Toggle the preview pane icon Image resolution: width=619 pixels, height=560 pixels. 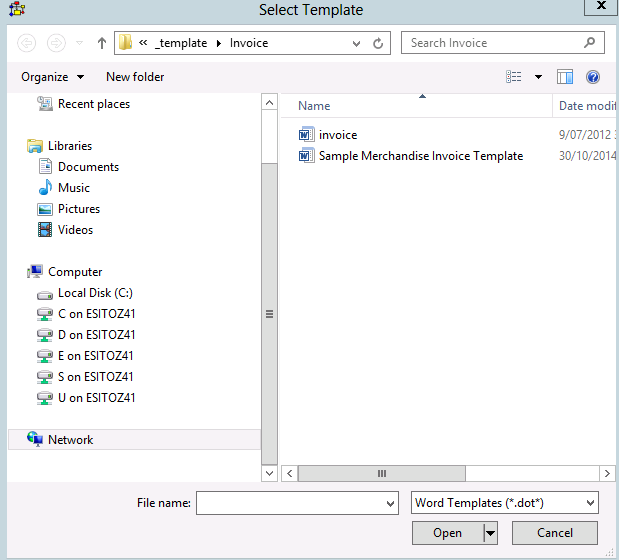[x=565, y=77]
